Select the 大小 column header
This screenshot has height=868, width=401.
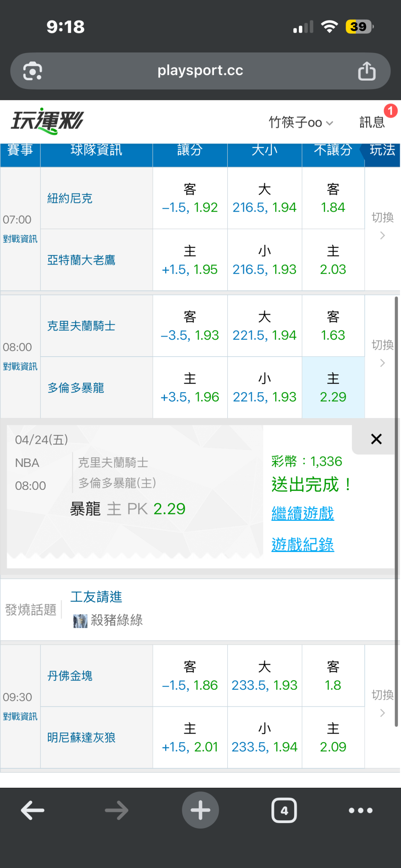click(x=264, y=150)
